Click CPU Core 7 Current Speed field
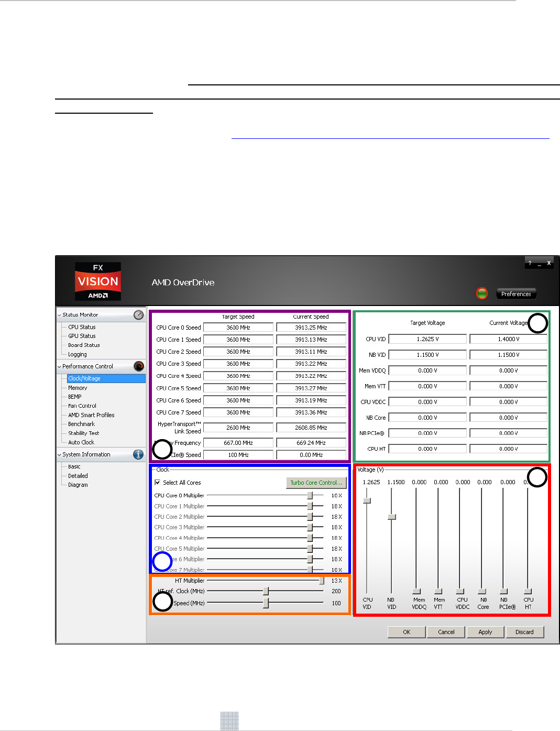The image size is (560, 731). click(311, 412)
